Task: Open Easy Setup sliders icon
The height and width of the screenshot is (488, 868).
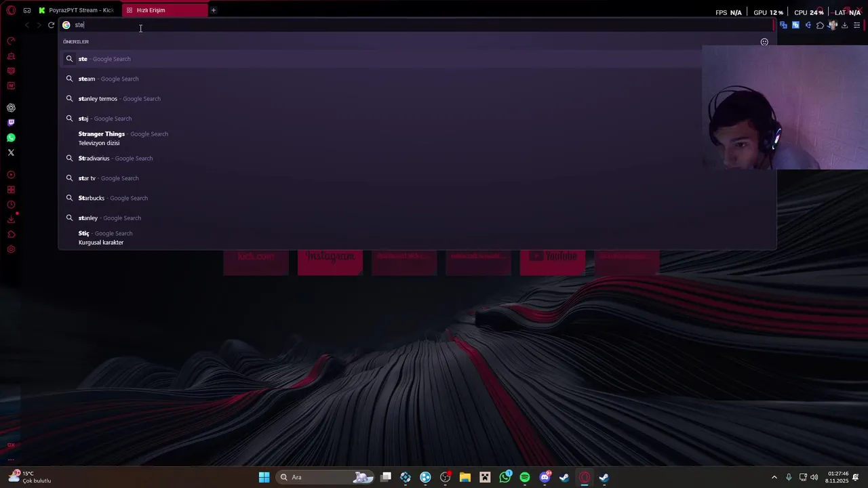Action: pos(857,25)
